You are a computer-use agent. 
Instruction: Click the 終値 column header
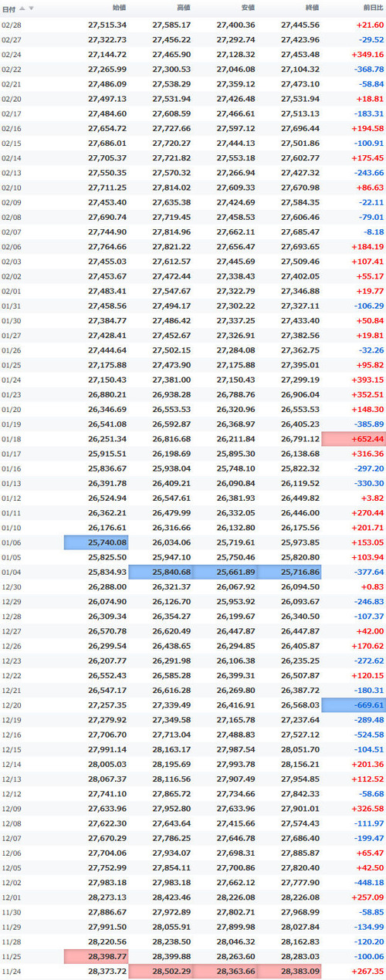(x=311, y=8)
